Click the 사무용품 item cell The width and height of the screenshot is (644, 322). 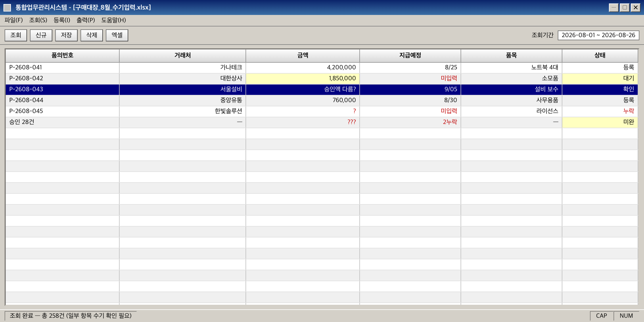(x=511, y=100)
